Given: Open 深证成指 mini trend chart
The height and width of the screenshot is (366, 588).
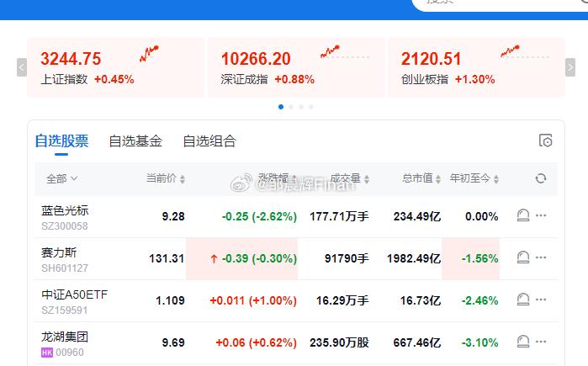Looking at the screenshot, I should coord(344,52).
